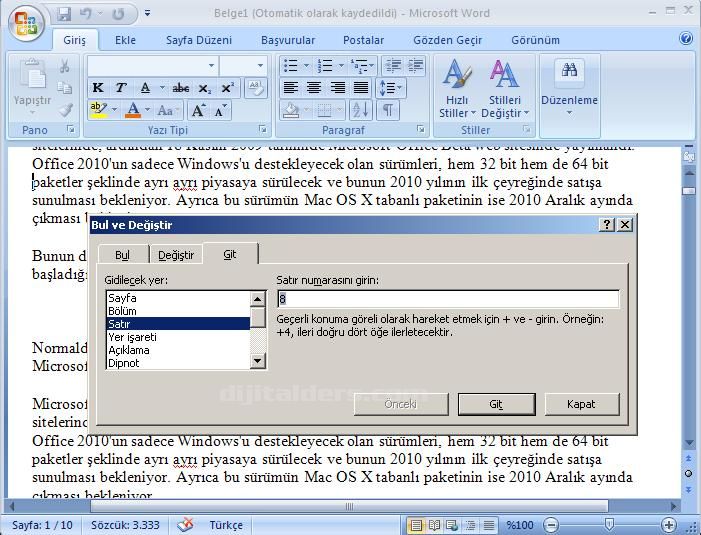Click the Kapat button
701x535 pixels.
[x=582, y=404]
